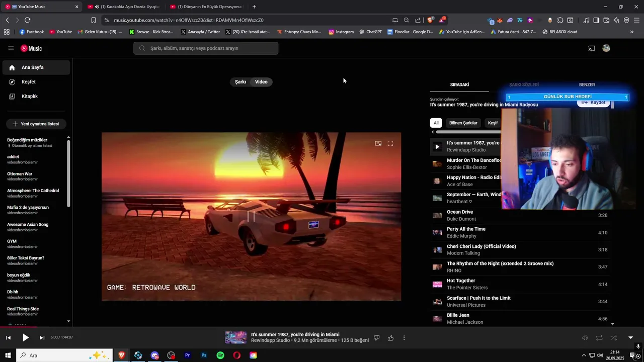
Task: Open Brave Shields lion icon
Action: pyautogui.click(x=430, y=20)
